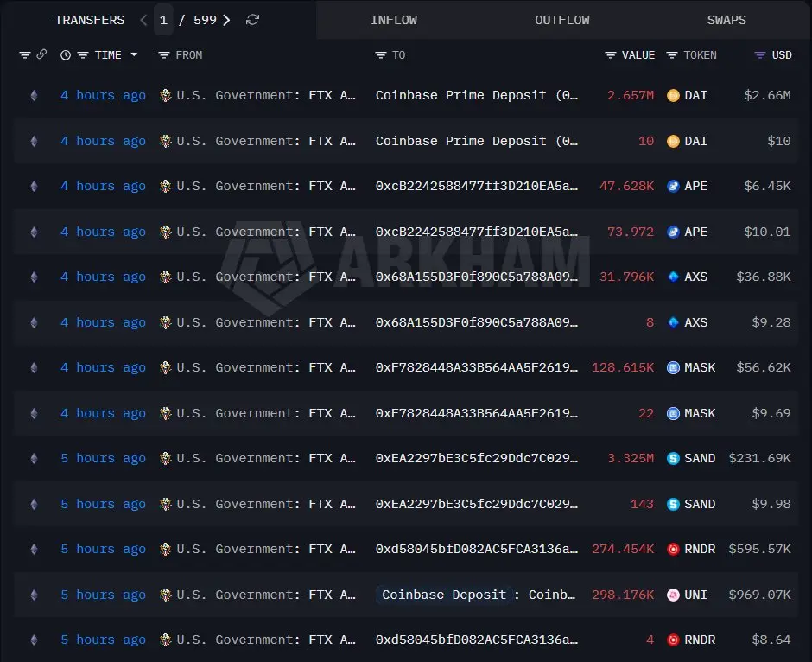Go to next transfers page arrow
Viewport: 812px width, 662px height.
click(226, 20)
